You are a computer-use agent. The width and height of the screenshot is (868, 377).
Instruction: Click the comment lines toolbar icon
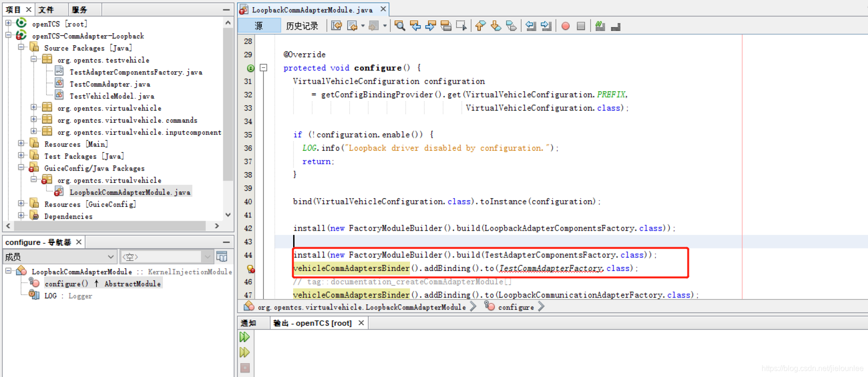click(600, 26)
